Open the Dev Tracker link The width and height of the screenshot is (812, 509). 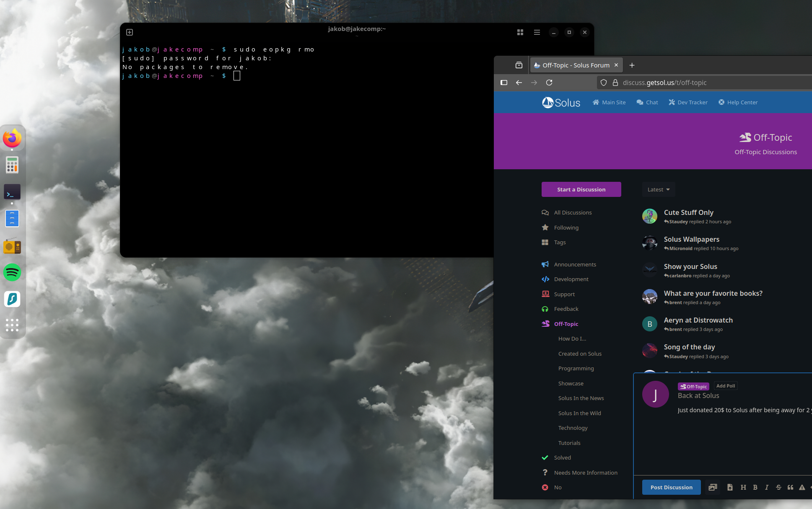click(688, 102)
